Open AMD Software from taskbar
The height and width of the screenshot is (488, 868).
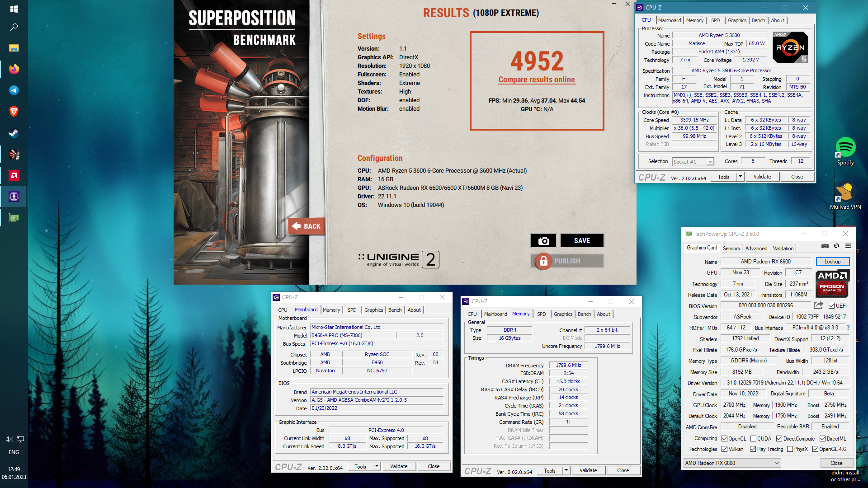point(14,175)
